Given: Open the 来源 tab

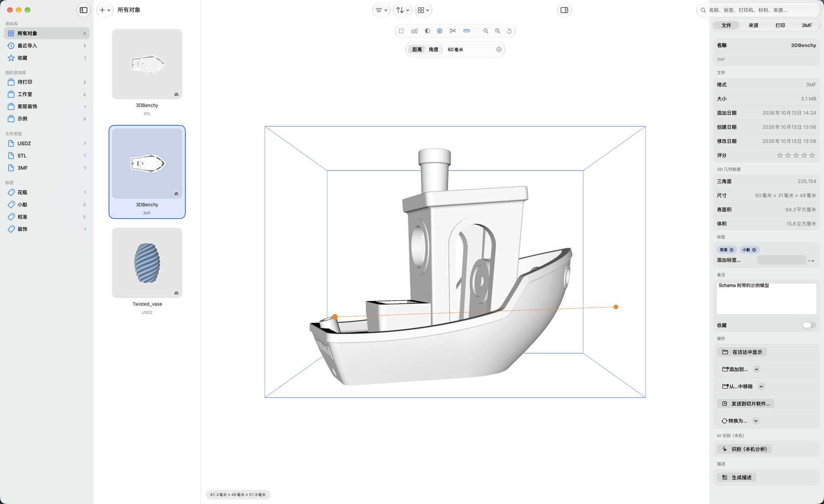Looking at the screenshot, I should click(753, 25).
